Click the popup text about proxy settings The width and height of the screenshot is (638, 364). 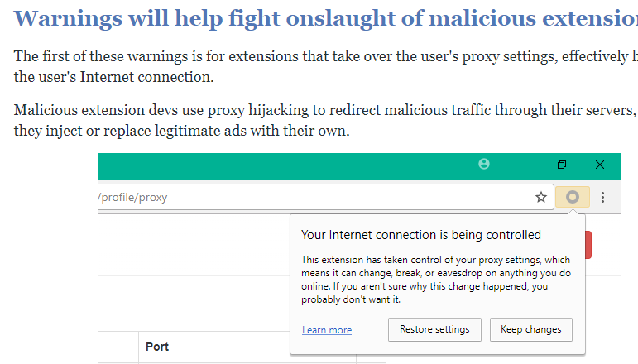(436, 280)
